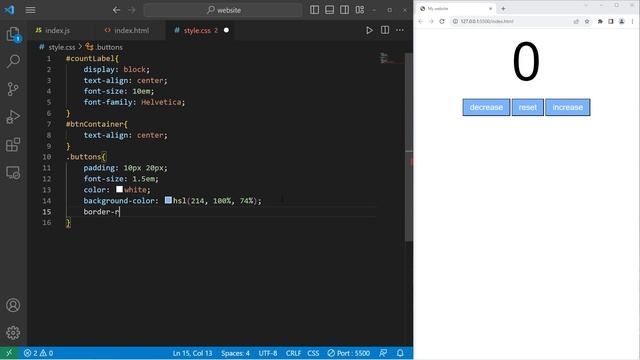Open the Customize Layout icon

coord(360,10)
